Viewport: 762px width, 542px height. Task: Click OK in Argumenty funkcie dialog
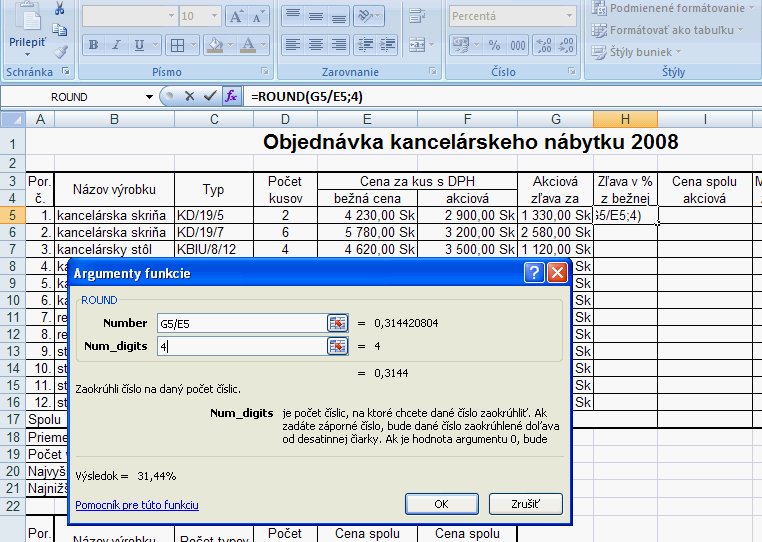pyautogui.click(x=441, y=504)
